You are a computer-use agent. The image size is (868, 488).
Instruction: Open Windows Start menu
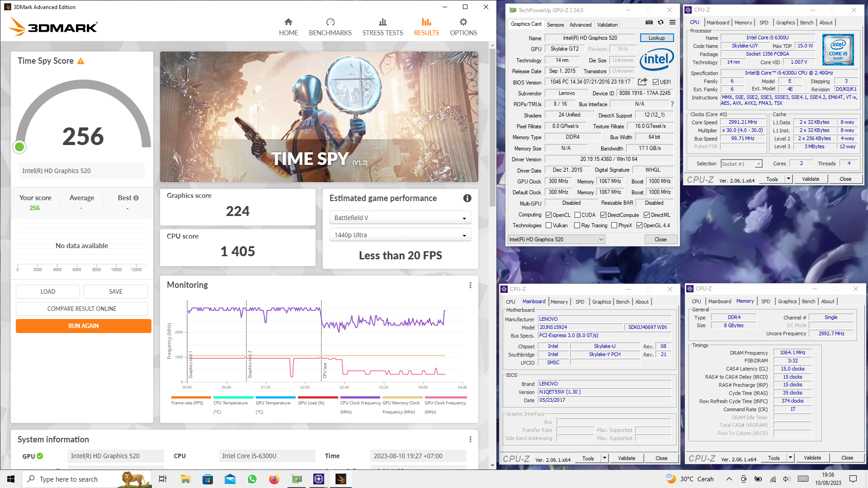click(x=11, y=479)
